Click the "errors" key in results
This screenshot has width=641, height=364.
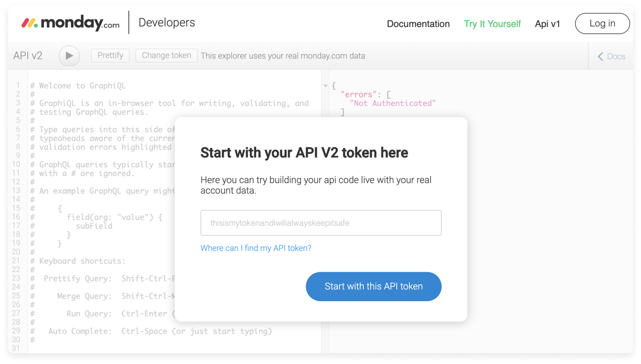[x=359, y=94]
